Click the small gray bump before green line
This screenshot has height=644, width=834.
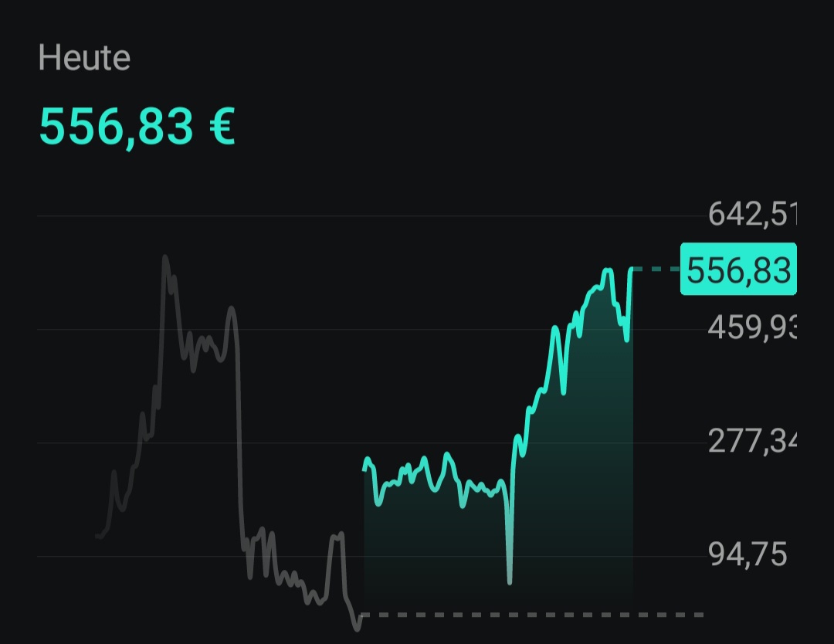pyautogui.click(x=337, y=535)
